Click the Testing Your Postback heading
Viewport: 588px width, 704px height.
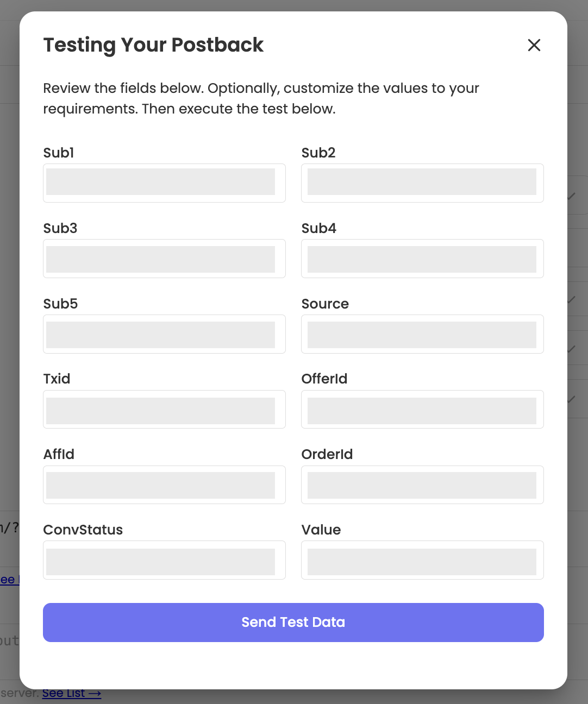point(153,45)
